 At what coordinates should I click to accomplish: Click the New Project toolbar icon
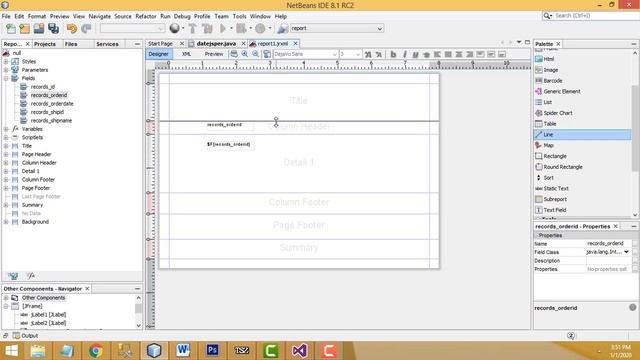tap(24, 29)
